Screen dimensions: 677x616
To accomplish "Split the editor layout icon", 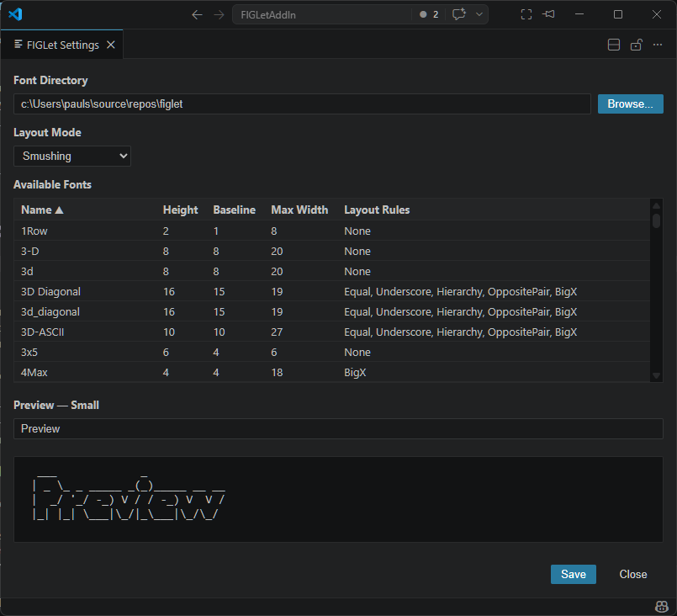I will tap(614, 45).
